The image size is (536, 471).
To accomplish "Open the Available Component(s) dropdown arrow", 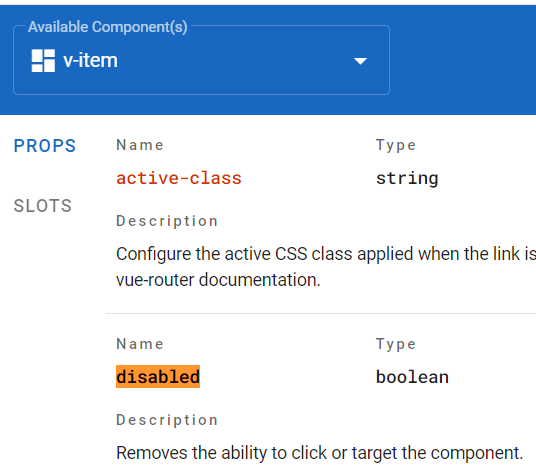I will tap(360, 61).
